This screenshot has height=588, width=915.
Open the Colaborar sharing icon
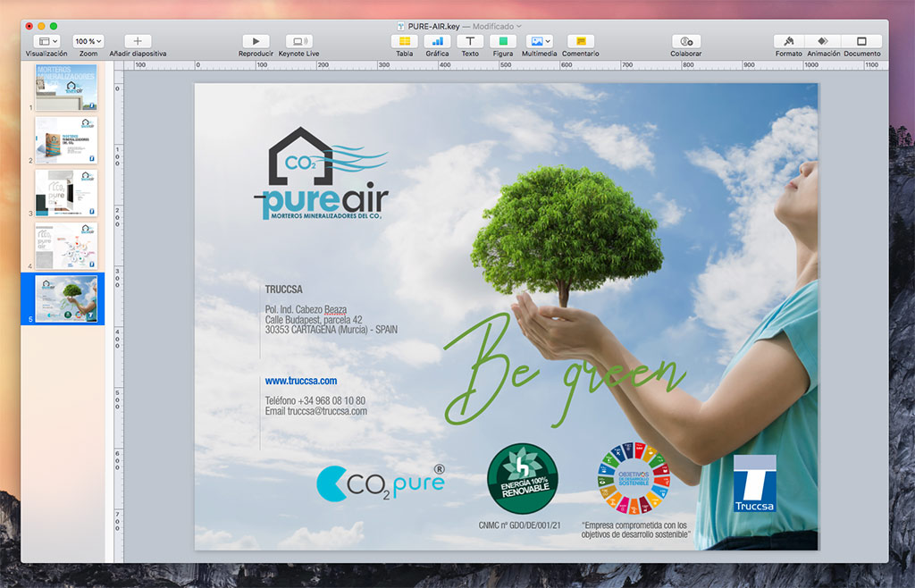tap(685, 41)
